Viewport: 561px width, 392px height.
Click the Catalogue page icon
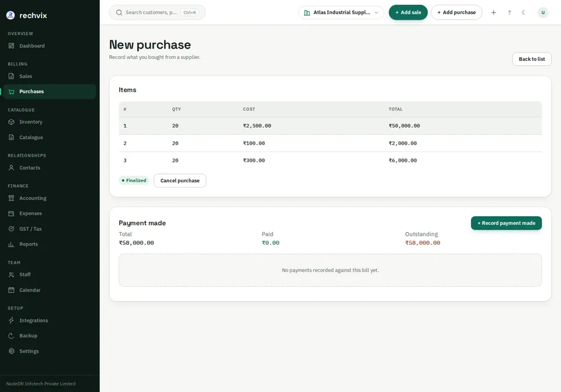[x=12, y=137]
